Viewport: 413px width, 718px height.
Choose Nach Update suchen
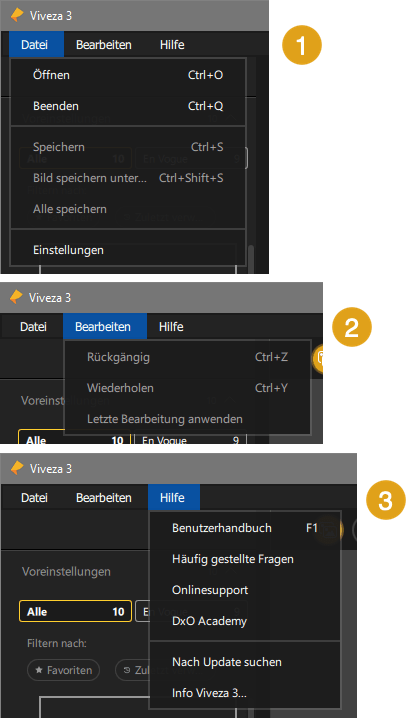(x=245, y=662)
